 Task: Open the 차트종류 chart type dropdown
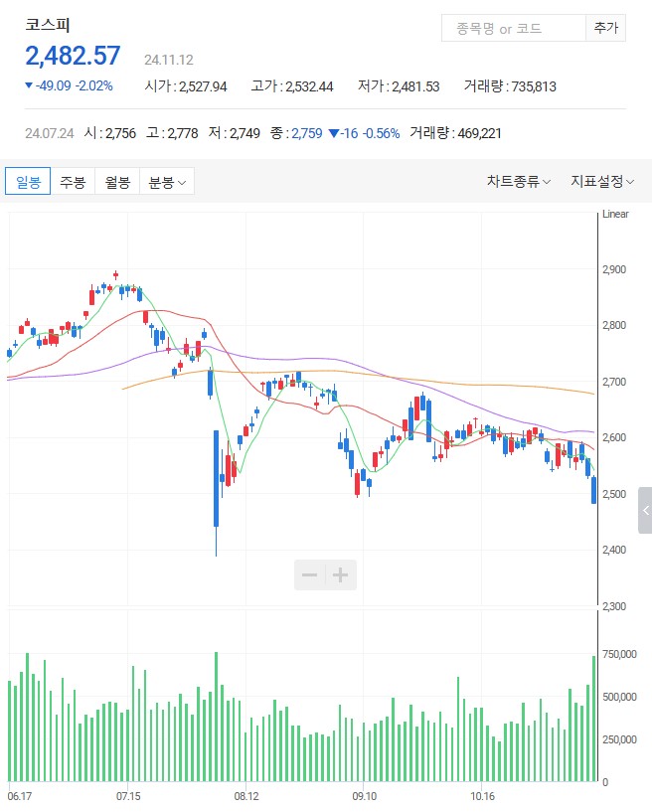(x=518, y=182)
